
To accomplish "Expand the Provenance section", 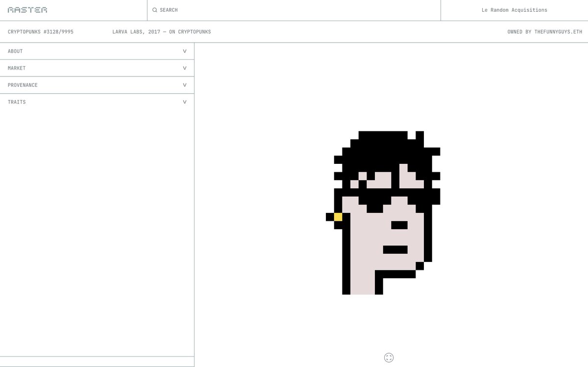I will coord(97,85).
